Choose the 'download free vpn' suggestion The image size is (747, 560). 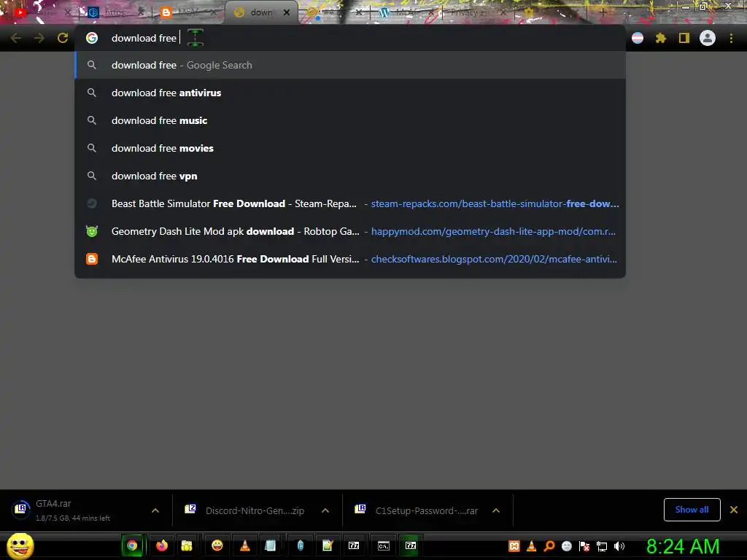[350, 176]
